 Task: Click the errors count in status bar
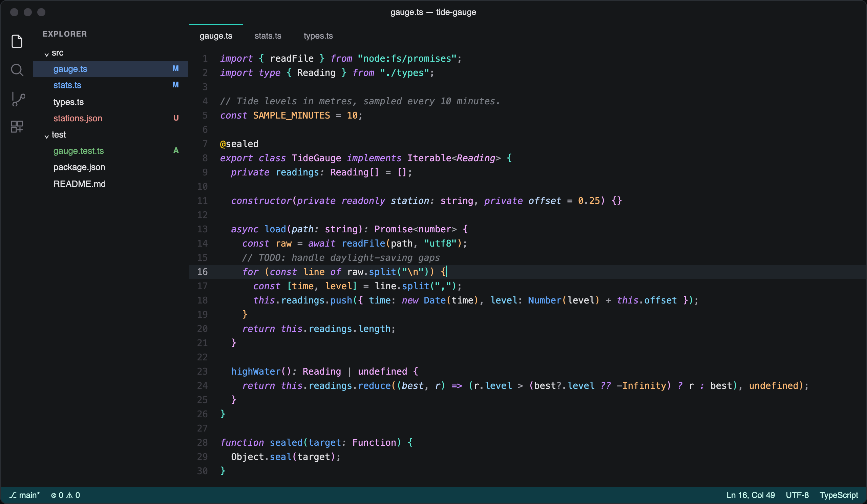[57, 495]
